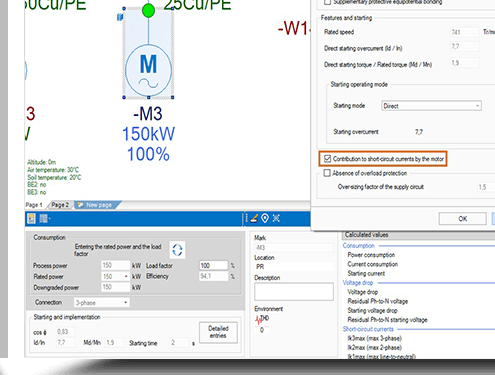Tick Supplementary protective equipotential bonding checkbox
This screenshot has height=375, width=495.
(328, 2)
